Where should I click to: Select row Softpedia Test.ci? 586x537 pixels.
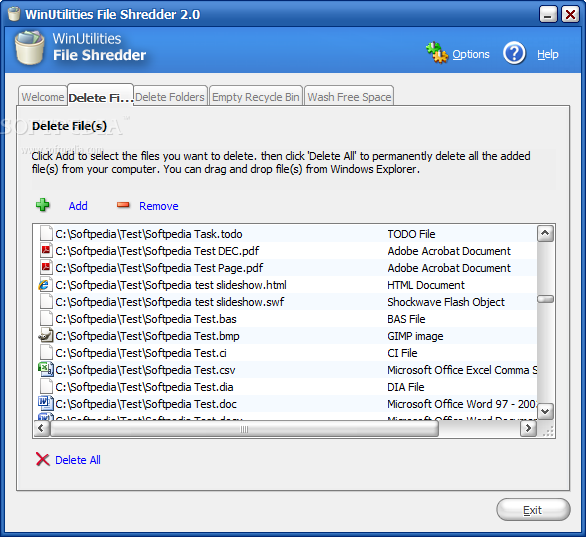[x=285, y=353]
